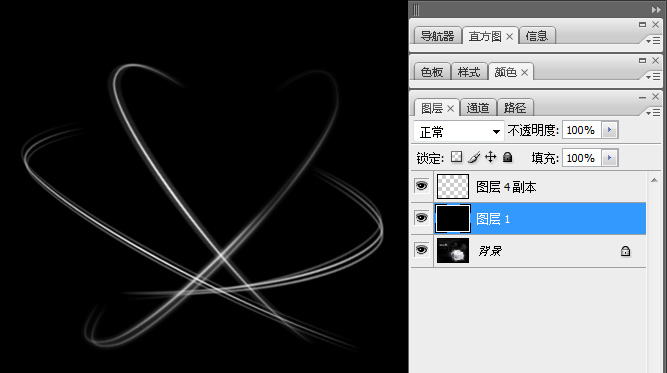Screen dimensions: 667x373
Task: Open Layers panel options menu
Action: (653, 113)
